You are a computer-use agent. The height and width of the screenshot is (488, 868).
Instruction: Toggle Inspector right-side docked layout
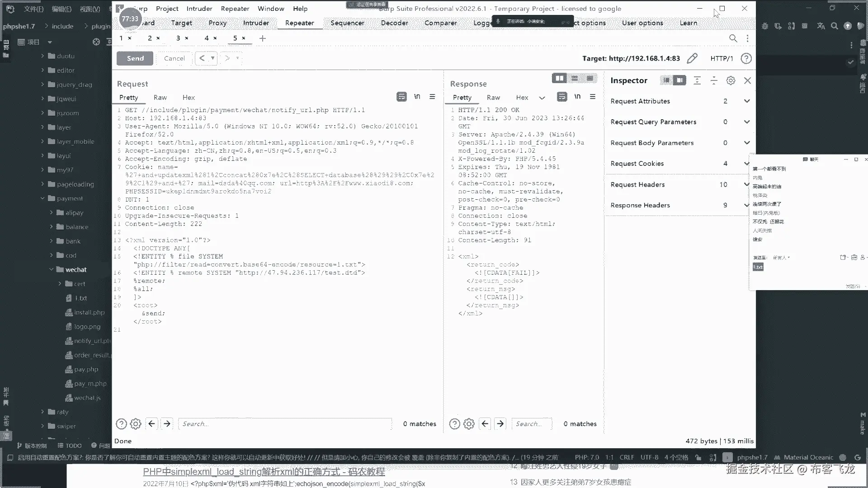pos(679,80)
